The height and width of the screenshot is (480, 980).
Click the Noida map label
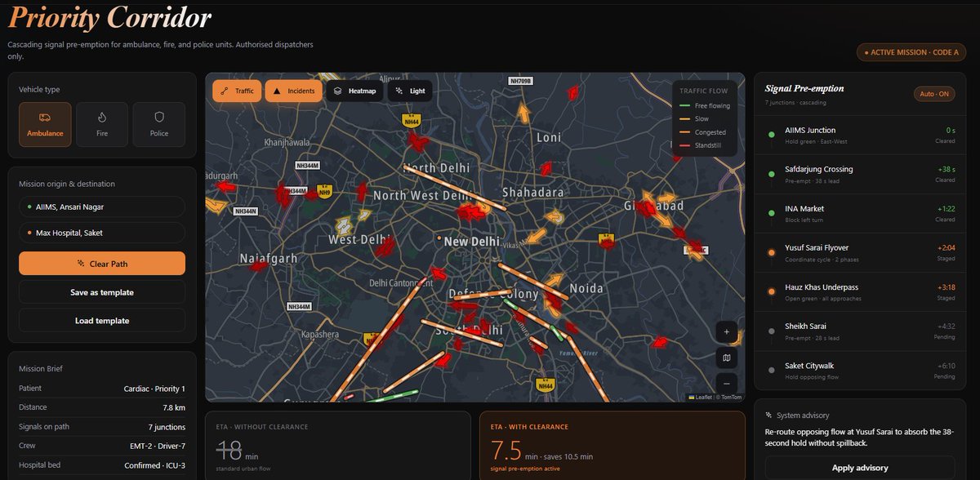pyautogui.click(x=586, y=288)
